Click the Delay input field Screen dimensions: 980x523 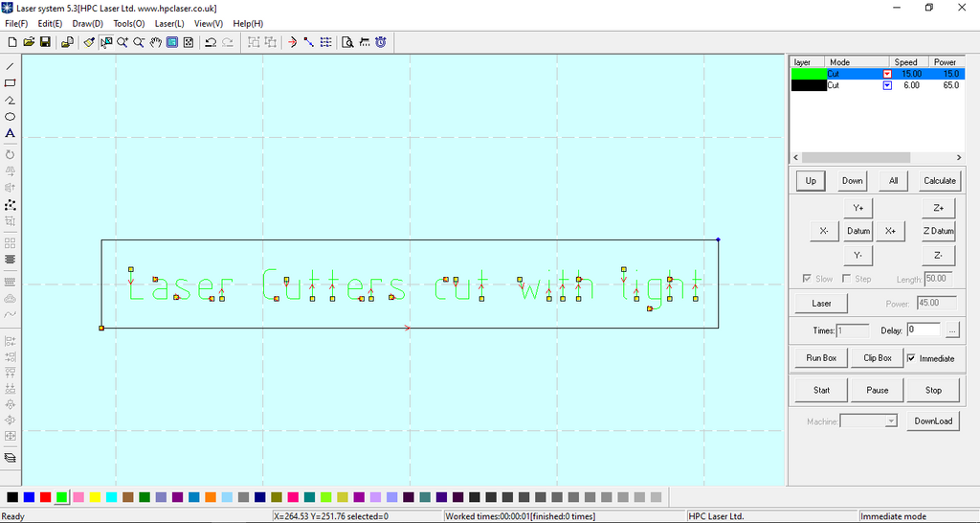[923, 330]
